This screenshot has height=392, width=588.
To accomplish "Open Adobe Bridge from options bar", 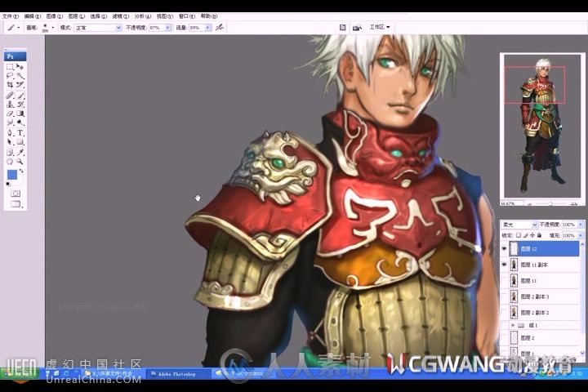I will point(357,28).
